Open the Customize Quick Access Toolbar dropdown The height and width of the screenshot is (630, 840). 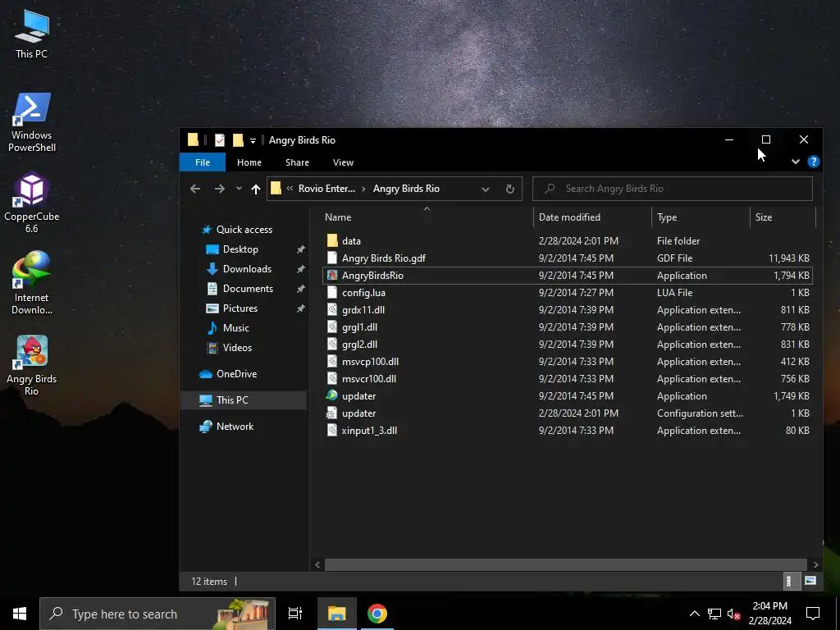coord(253,141)
